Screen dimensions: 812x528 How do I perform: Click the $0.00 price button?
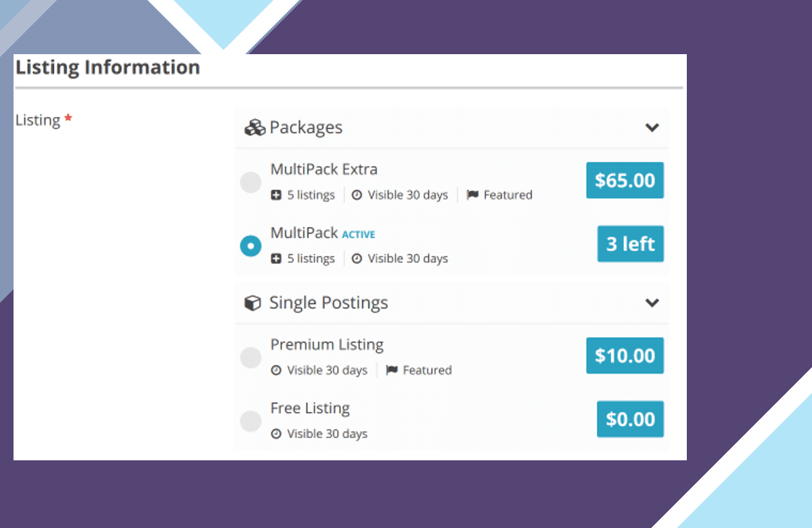631,419
